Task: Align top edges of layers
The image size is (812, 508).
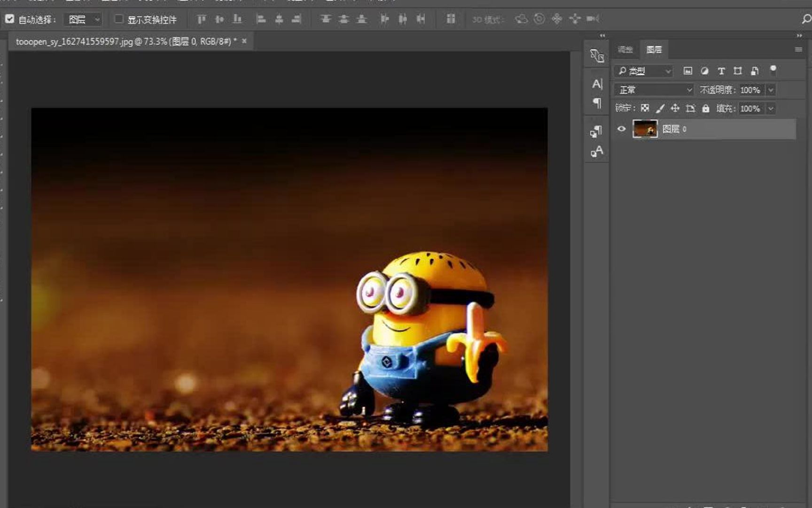Action: (202, 19)
